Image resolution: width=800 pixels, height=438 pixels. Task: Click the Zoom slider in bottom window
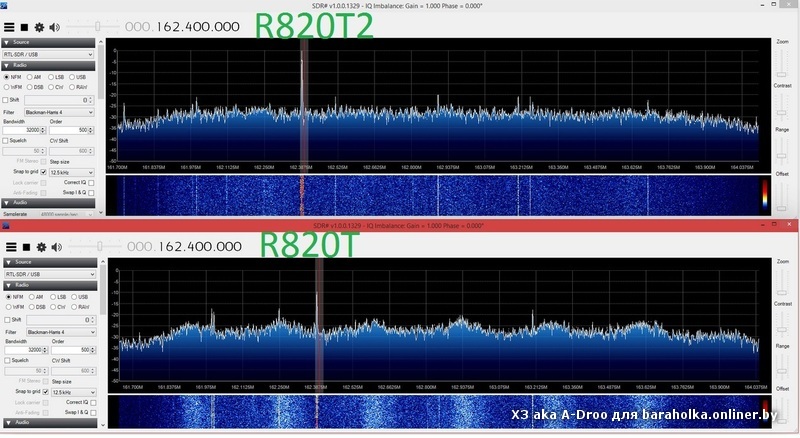782,282
